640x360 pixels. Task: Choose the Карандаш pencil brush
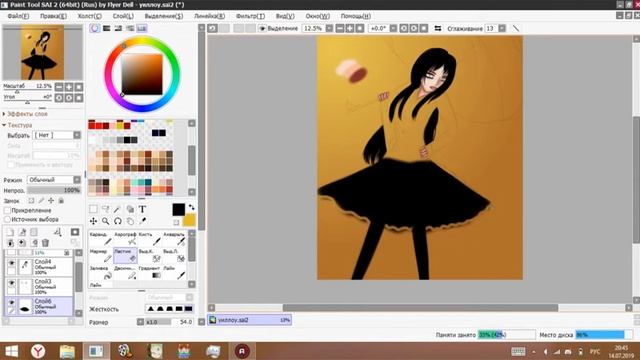click(100, 239)
